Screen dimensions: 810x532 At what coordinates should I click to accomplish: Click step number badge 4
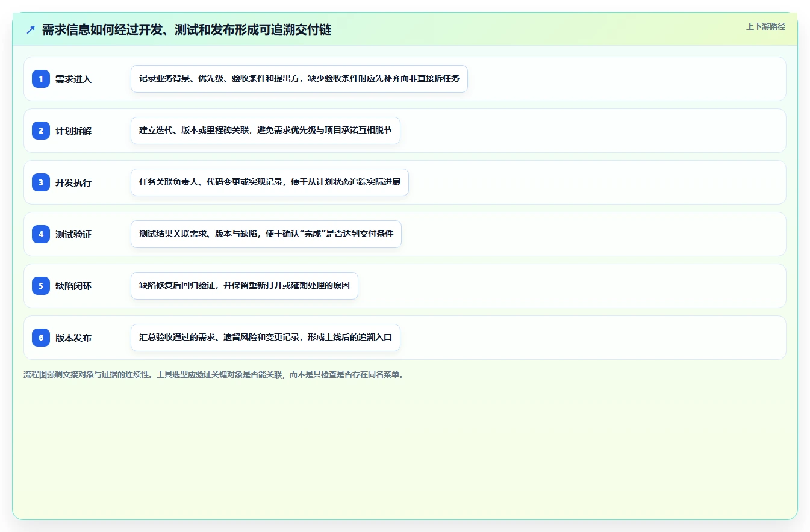[41, 234]
